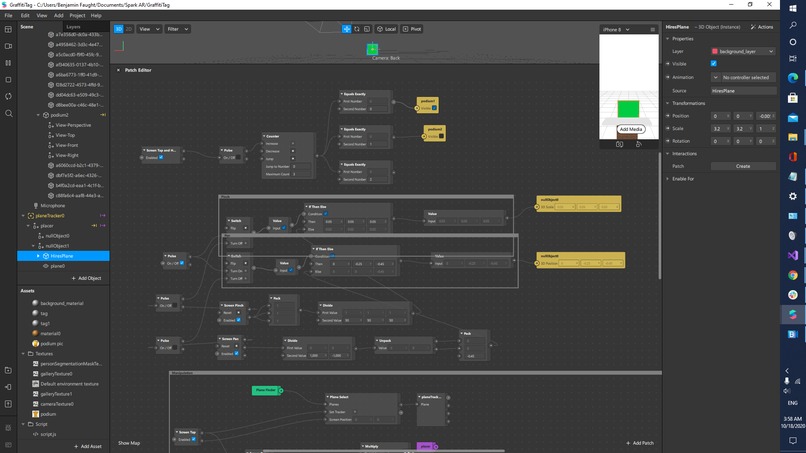Switch the viewport to 2D mode
The height and width of the screenshot is (453, 806).
click(x=129, y=29)
